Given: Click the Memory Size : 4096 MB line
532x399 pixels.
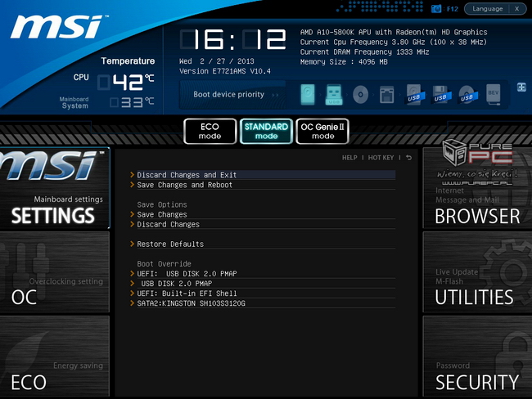Looking at the screenshot, I should coord(344,61).
